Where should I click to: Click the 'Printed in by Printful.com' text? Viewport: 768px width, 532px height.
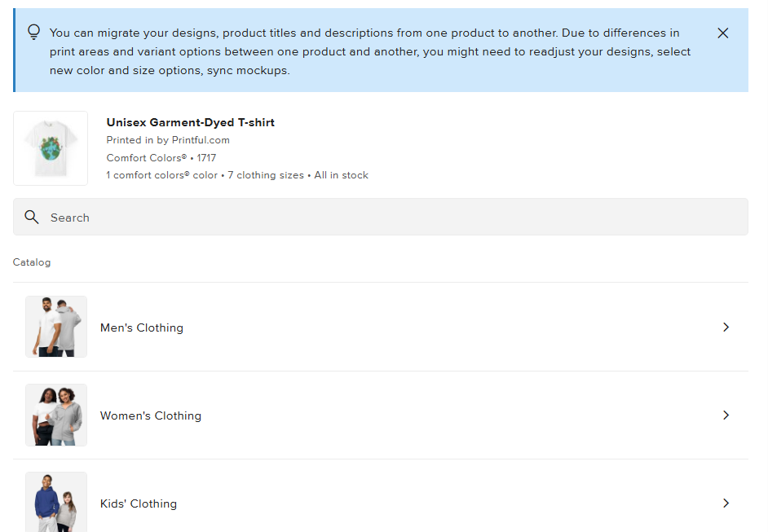point(168,140)
